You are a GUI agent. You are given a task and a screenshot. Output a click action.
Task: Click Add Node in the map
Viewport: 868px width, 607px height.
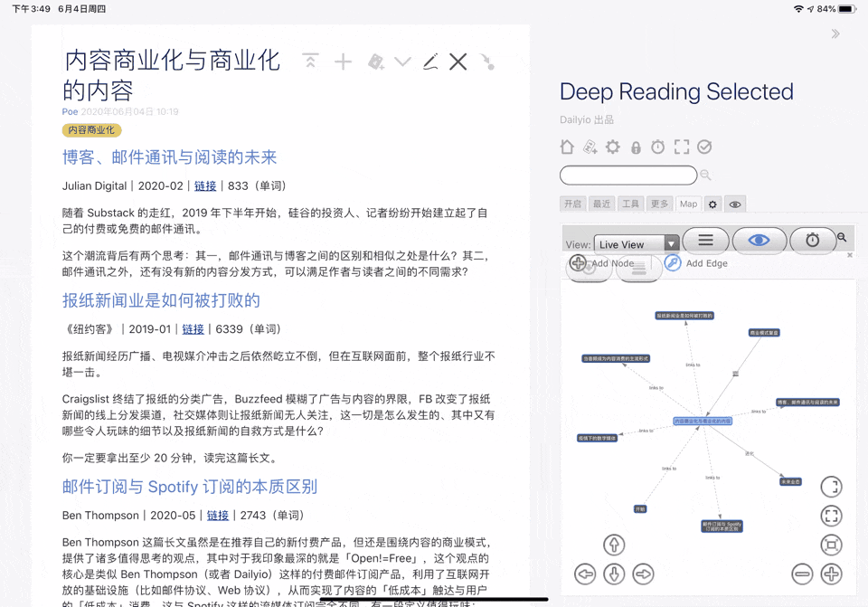click(x=602, y=263)
